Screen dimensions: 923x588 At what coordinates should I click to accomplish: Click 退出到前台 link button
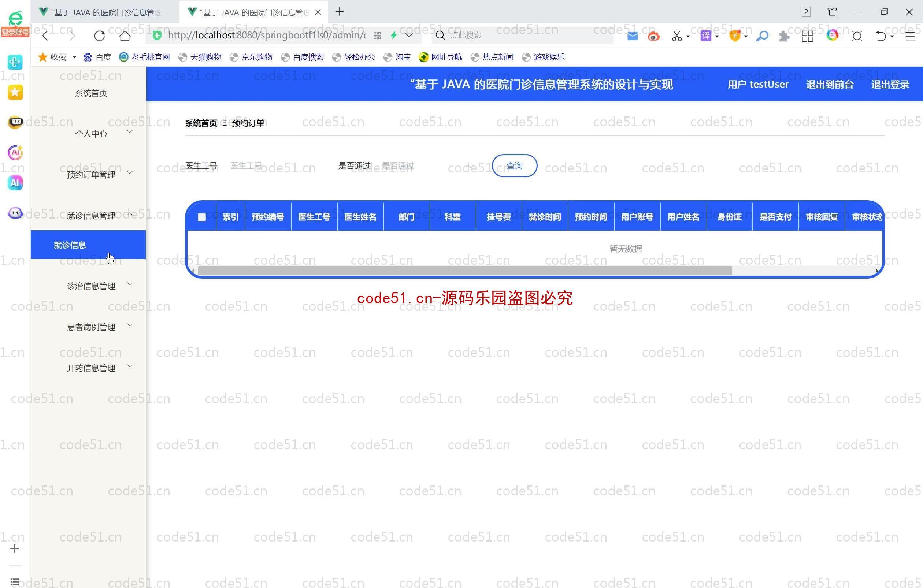click(x=830, y=84)
